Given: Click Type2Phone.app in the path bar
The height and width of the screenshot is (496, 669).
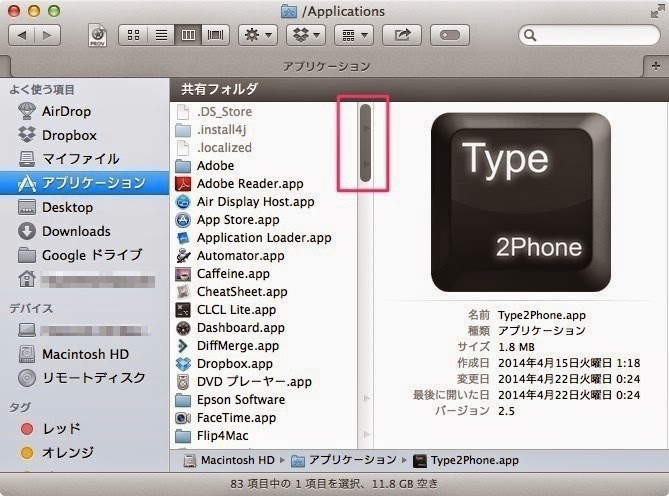Looking at the screenshot, I should click(466, 461).
